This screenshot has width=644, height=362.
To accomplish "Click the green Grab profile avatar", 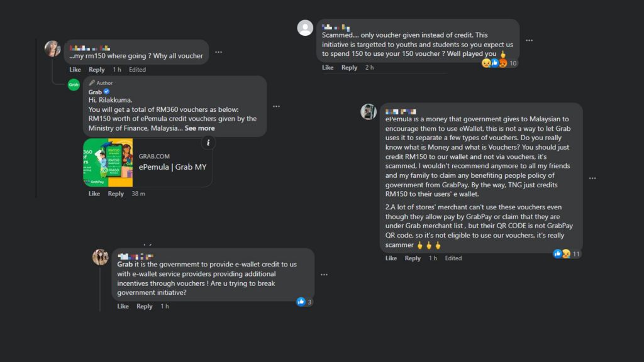I will [74, 85].
